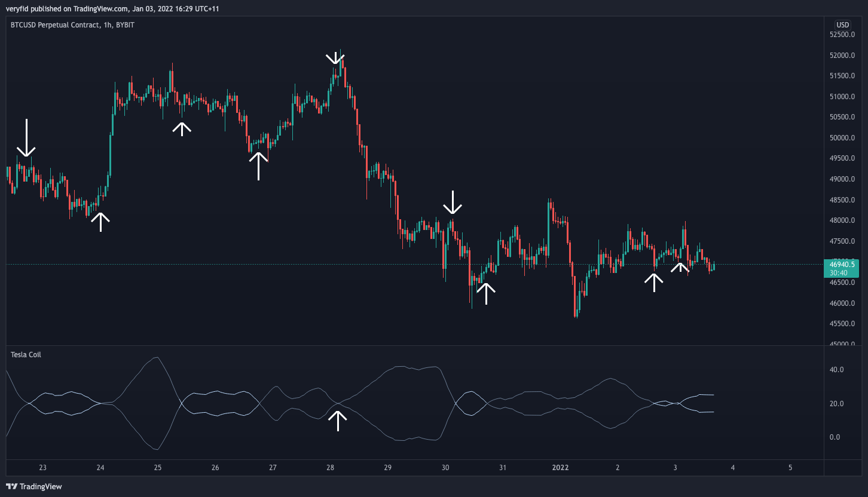Click the 50500.0 price axis label
868x497 pixels.
[x=842, y=117]
